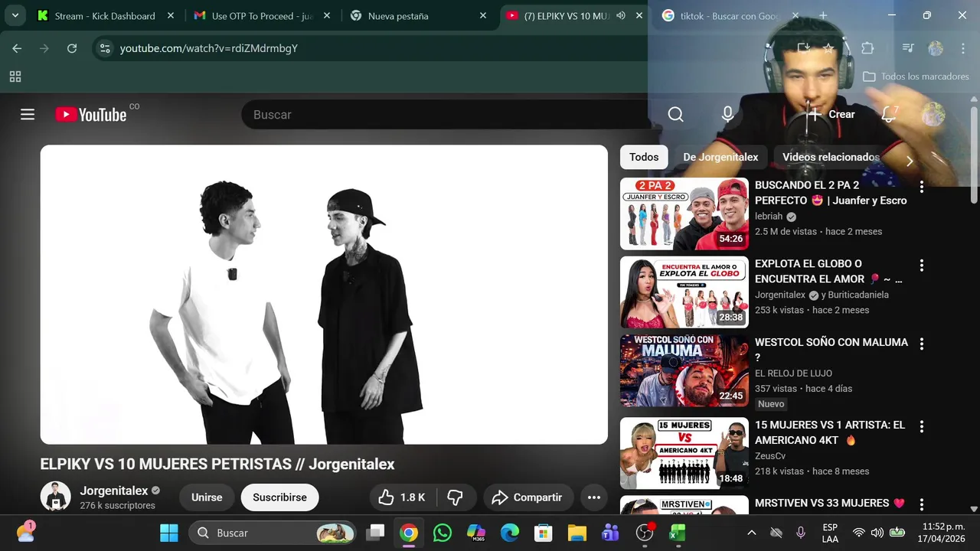Switch to Stream - Kick Dashboard tab
This screenshot has width=980, height=551.
[106, 15]
